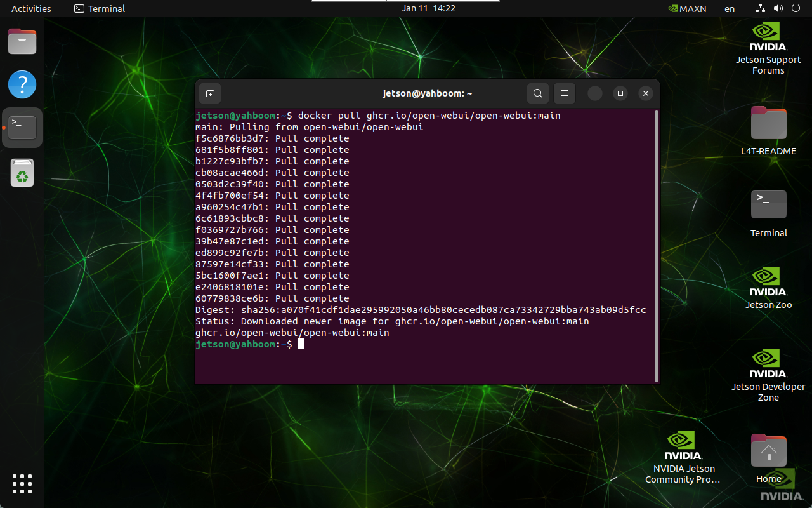Screen dimensions: 812x508
Task: Open the 'en' input language selector
Action: [x=730, y=8]
